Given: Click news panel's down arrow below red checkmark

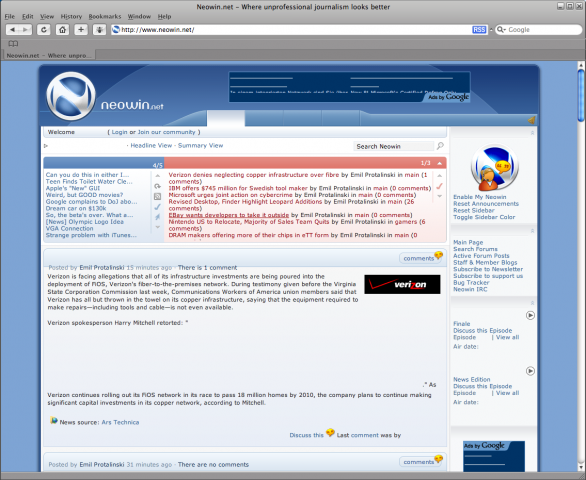Looking at the screenshot, I should 440,196.
